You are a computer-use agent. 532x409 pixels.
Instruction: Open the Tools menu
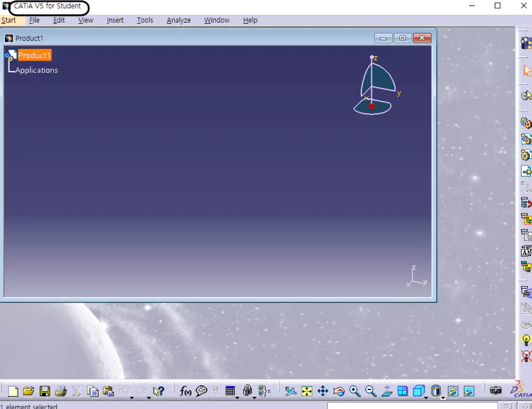[x=145, y=20]
